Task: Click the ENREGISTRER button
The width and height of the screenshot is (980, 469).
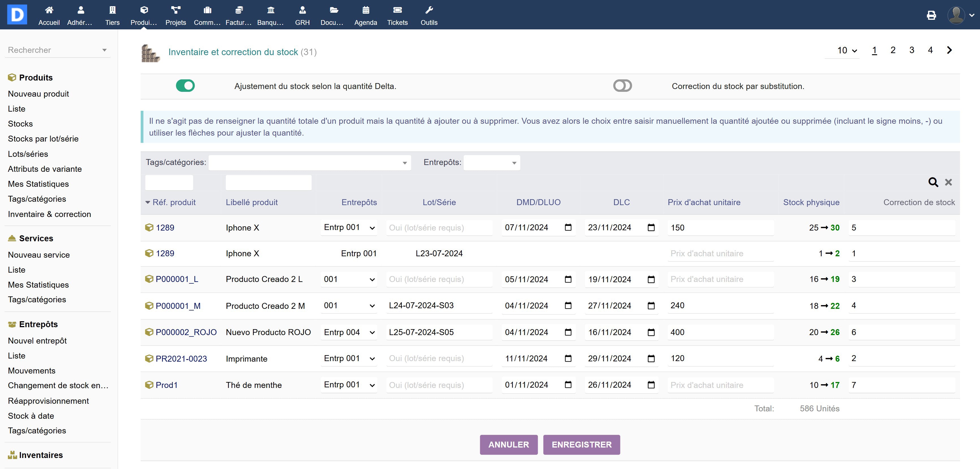Action: tap(581, 444)
